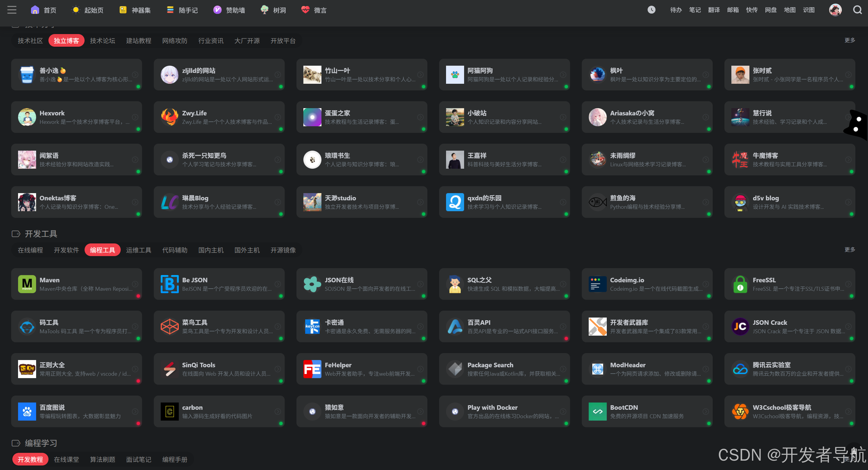This screenshot has height=470, width=868.
Task: Open the Hexvork blog card
Action: [76, 117]
